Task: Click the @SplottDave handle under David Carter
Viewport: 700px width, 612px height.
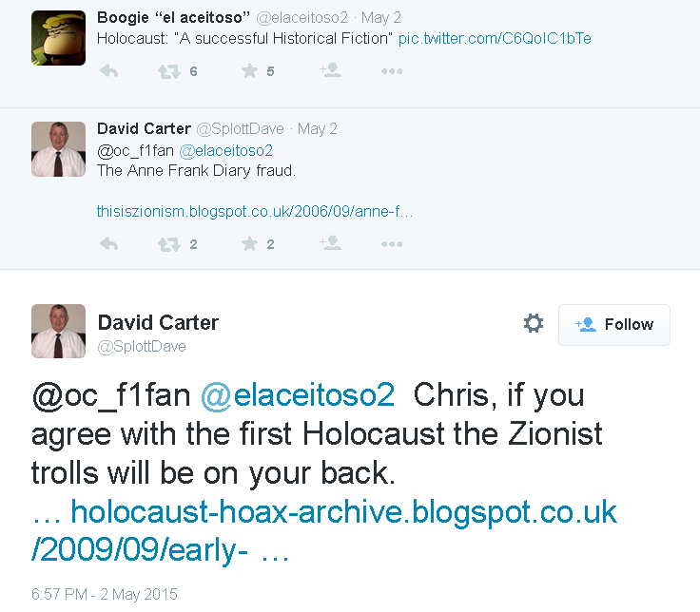Action: click(x=142, y=347)
